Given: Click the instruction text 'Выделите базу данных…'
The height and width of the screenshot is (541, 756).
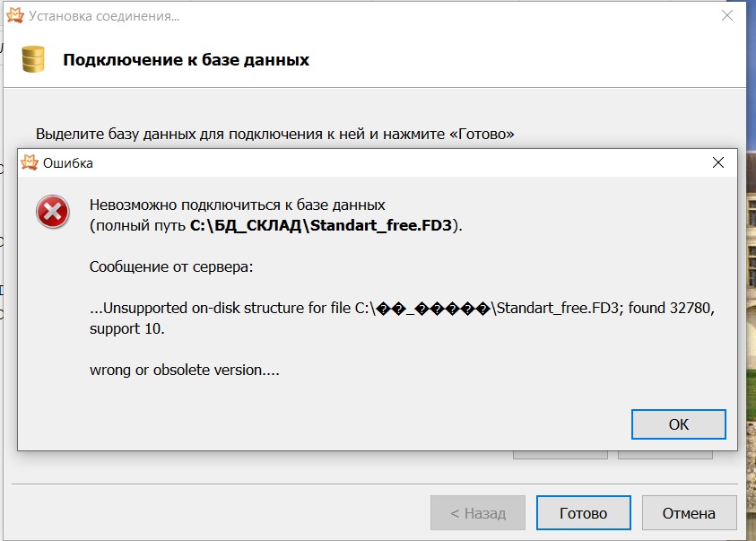Looking at the screenshot, I should point(274,134).
